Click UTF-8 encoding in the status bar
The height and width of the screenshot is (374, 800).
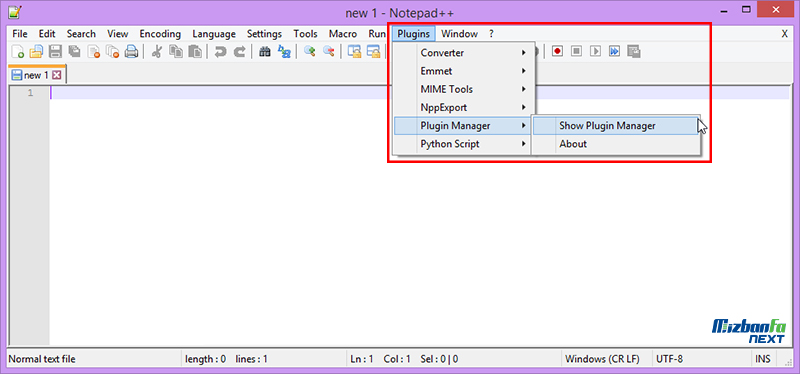670,359
